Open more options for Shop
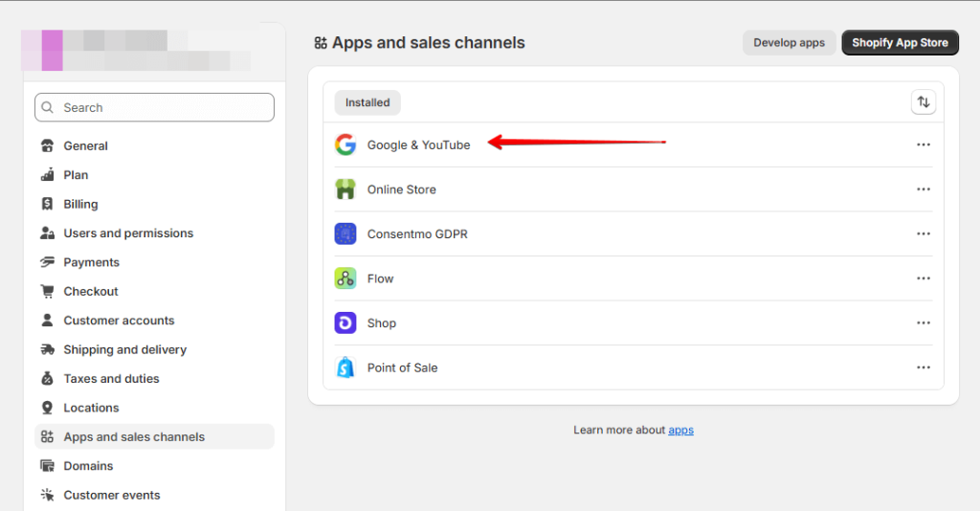This screenshot has height=511, width=980. (924, 323)
